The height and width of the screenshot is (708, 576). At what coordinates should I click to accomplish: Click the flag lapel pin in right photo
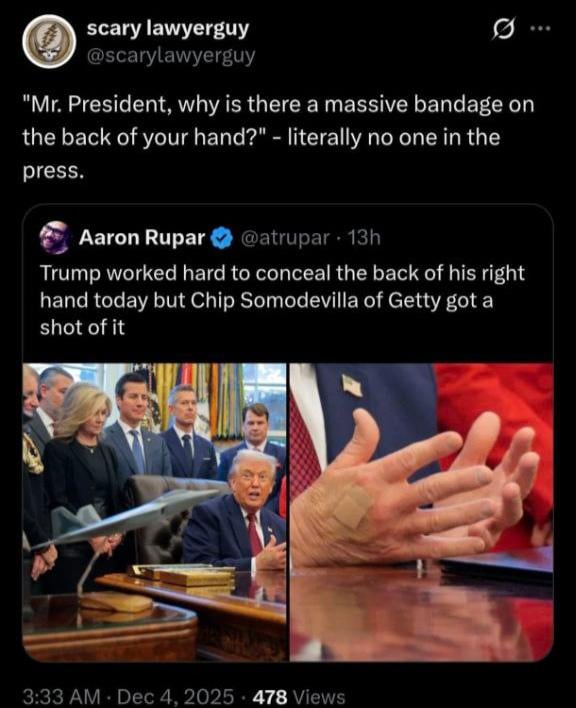[352, 385]
